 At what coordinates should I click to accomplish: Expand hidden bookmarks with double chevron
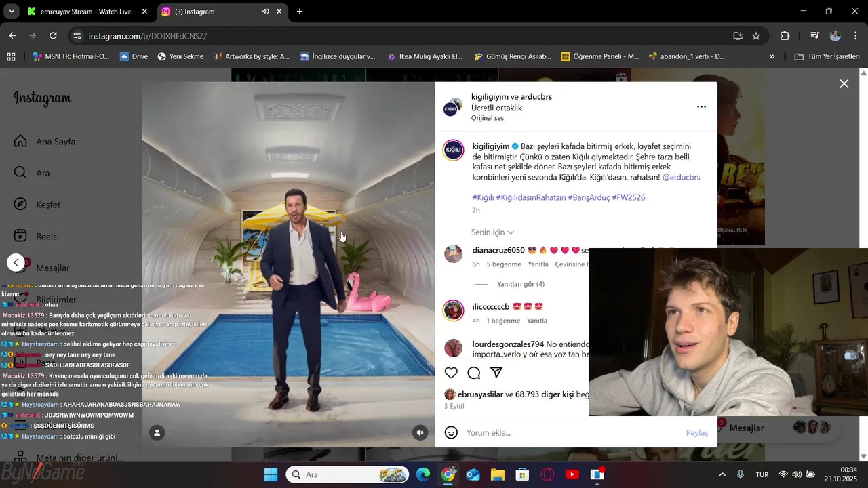[772, 56]
